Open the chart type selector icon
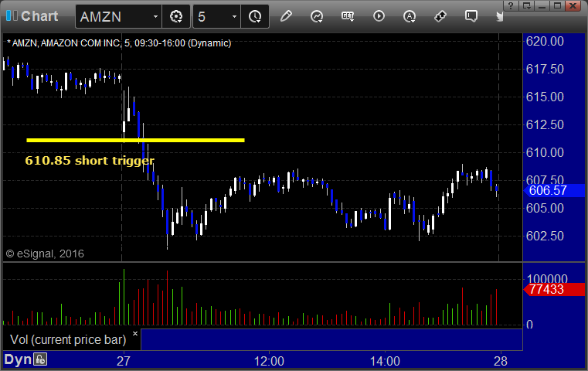The image size is (588, 371). tap(317, 16)
